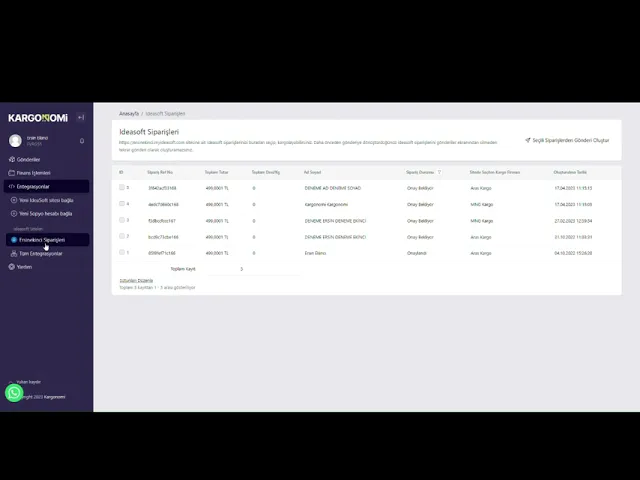Click Seçili Siparişlerden Gönderi Oluştur button

tap(567, 140)
